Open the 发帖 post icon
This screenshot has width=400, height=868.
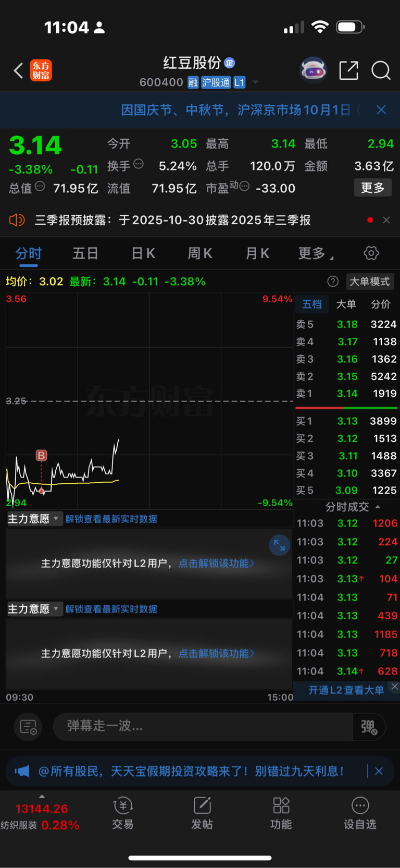pyautogui.click(x=202, y=813)
